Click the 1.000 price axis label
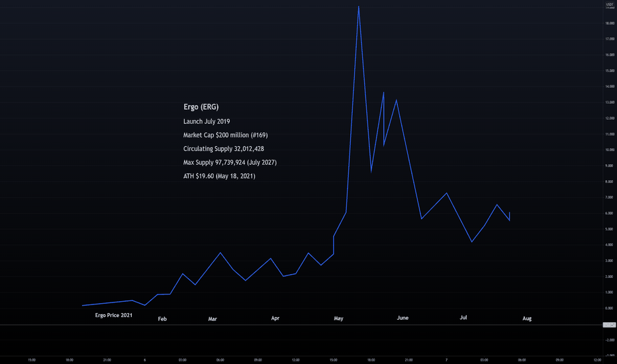The image size is (617, 364). [610, 293]
